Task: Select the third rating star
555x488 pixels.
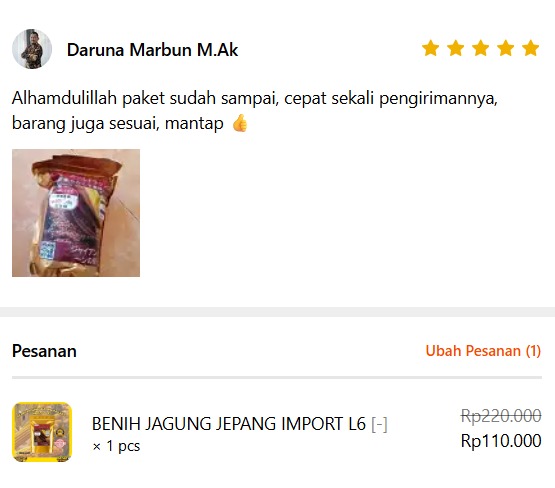Action: [x=481, y=48]
